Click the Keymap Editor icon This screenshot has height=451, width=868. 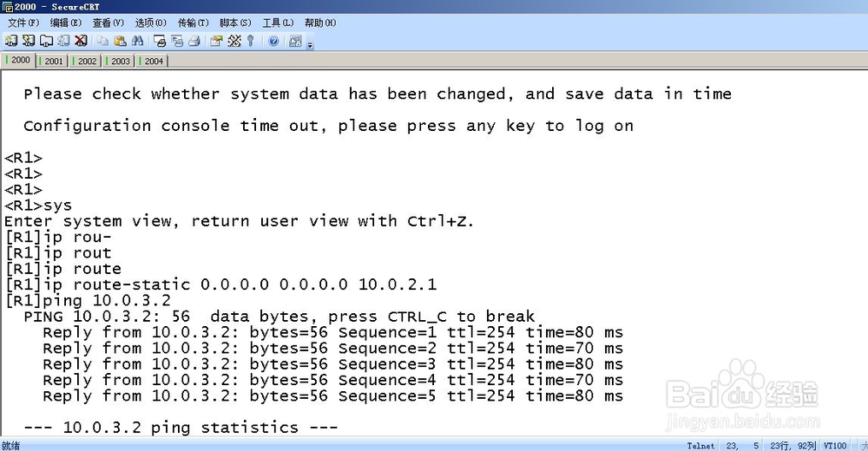(234, 41)
